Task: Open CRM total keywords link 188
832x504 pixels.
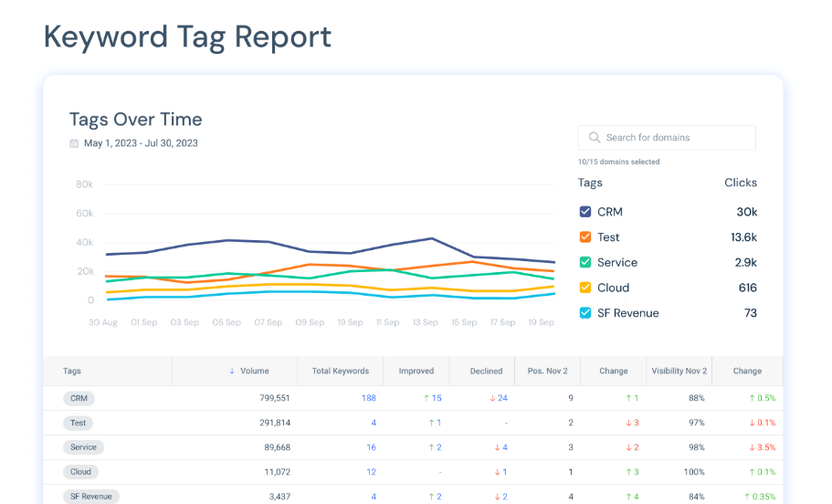Action: click(368, 398)
